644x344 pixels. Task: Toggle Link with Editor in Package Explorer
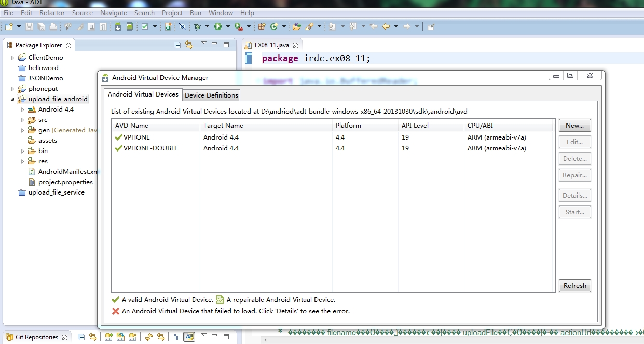(x=189, y=45)
